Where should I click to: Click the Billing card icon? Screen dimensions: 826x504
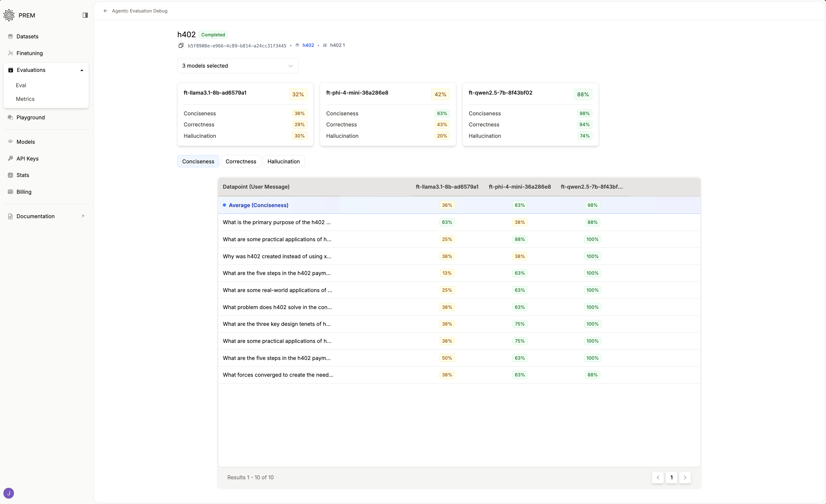click(11, 192)
